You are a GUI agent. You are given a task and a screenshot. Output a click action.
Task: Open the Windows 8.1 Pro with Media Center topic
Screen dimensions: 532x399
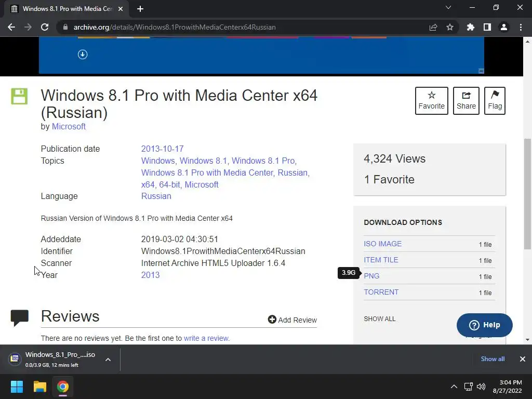click(x=207, y=172)
